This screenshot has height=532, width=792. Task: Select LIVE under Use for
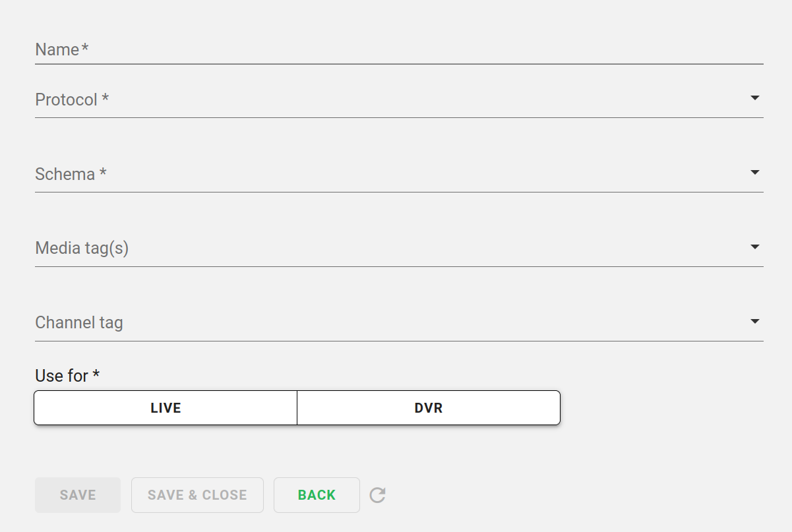tap(166, 408)
